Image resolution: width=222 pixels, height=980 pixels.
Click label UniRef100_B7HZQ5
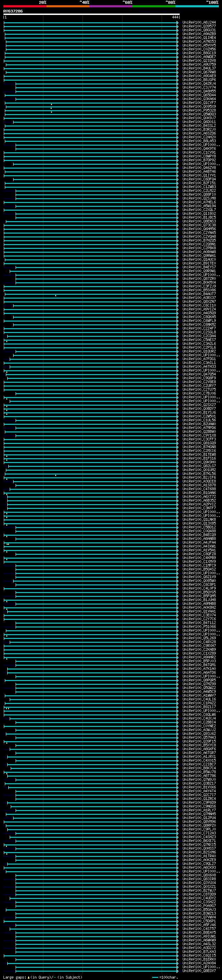tap(199, 241)
